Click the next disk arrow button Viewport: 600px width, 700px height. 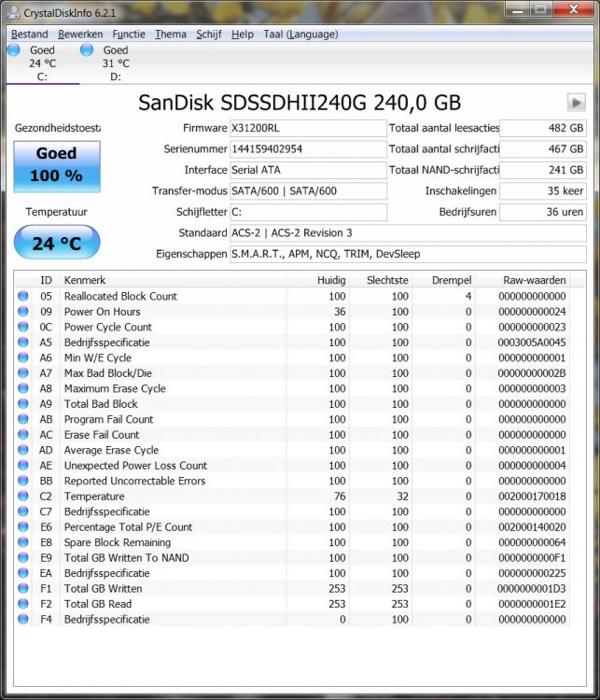[x=576, y=103]
